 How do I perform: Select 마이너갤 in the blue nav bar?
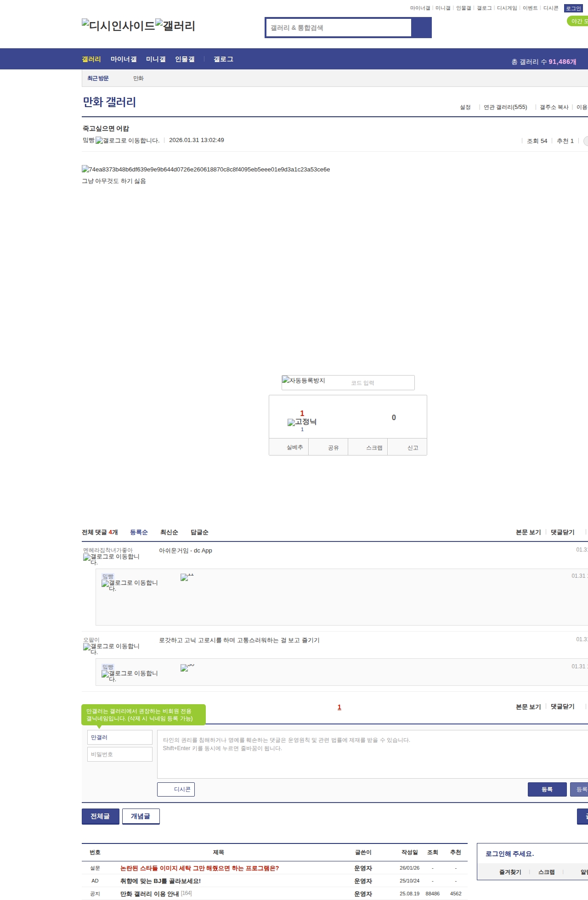tap(124, 59)
